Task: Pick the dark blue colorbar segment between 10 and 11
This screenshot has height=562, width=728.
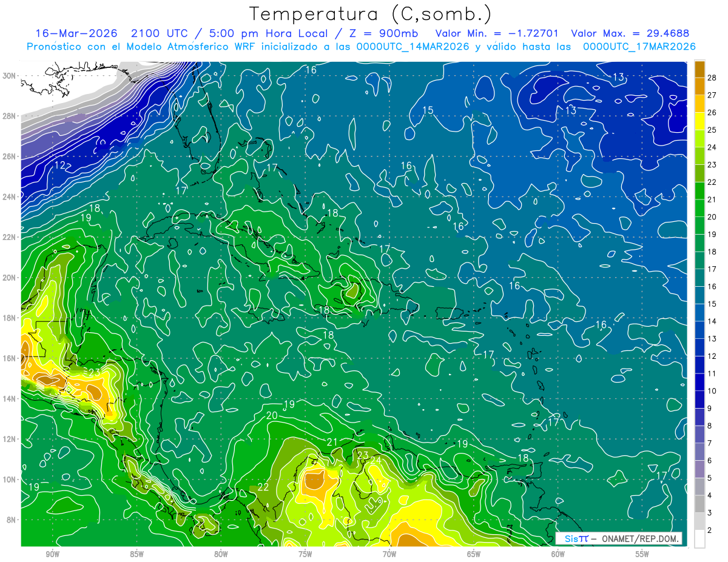Action: [x=699, y=383]
